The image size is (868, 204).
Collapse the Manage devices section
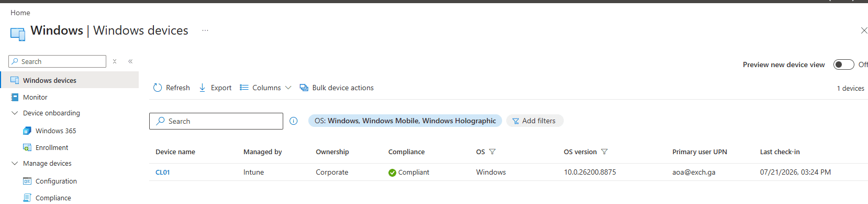pyautogui.click(x=15, y=163)
